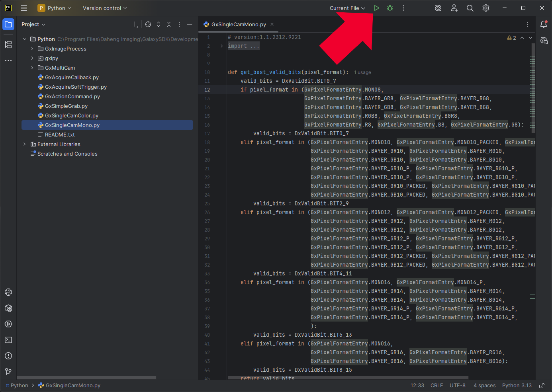552x392 pixels.
Task: Toggle the Structure tool window
Action: click(8, 45)
